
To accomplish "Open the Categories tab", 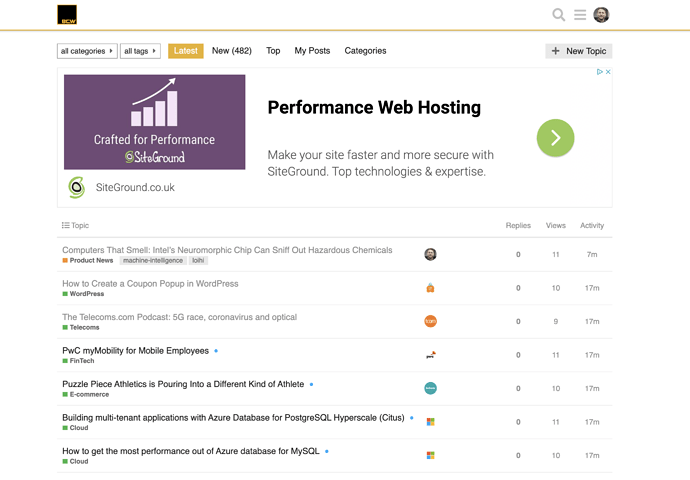I will (365, 51).
